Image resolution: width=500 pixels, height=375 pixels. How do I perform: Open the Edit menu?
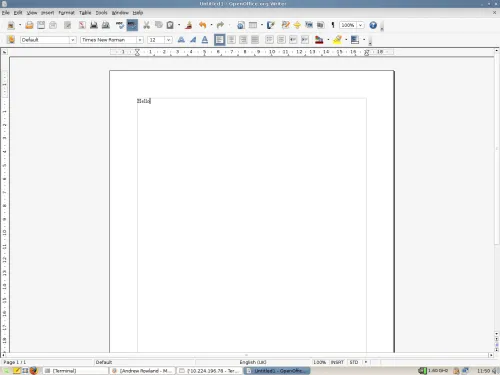click(x=18, y=13)
